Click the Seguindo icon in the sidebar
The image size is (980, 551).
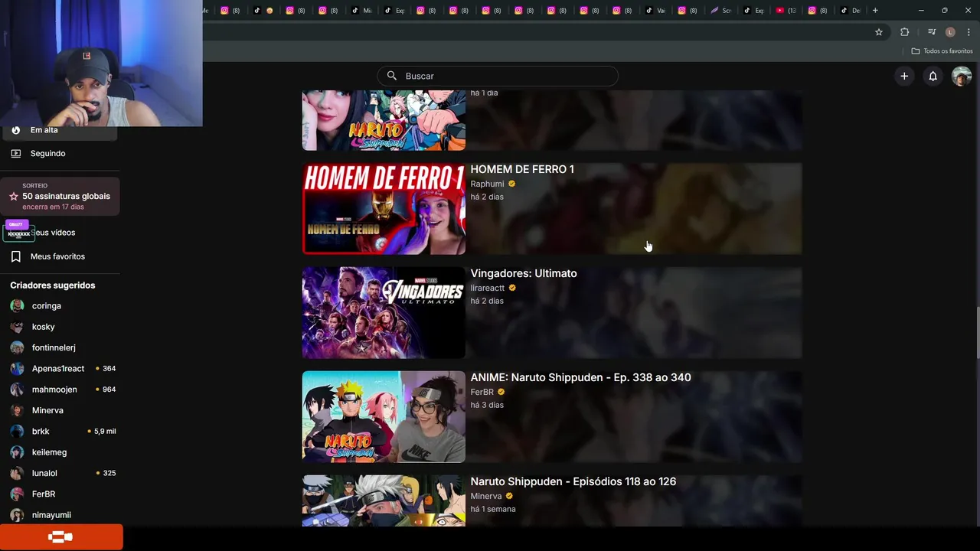click(15, 153)
